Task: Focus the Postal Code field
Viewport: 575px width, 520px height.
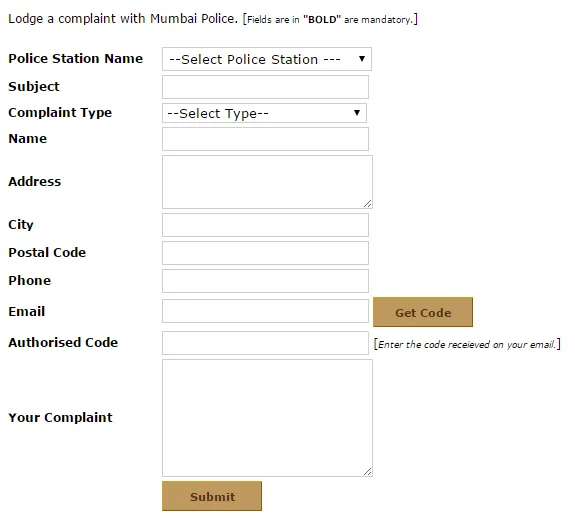Action: 265,253
